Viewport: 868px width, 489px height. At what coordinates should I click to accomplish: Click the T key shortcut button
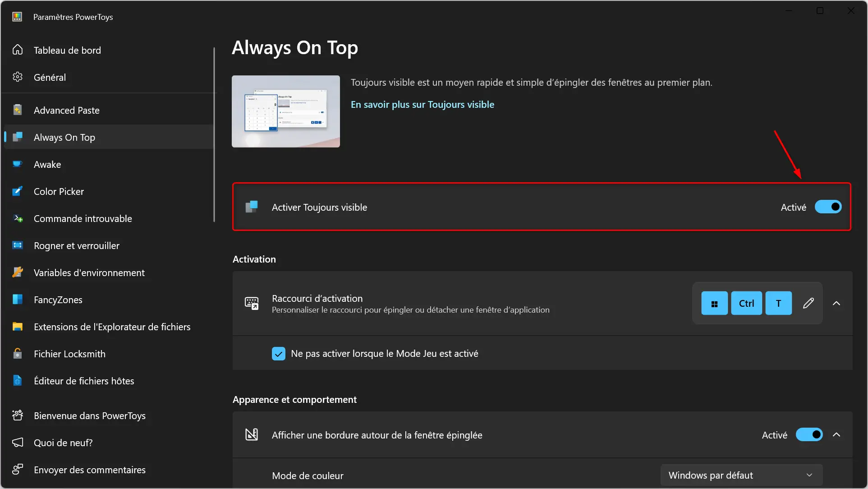(x=778, y=303)
